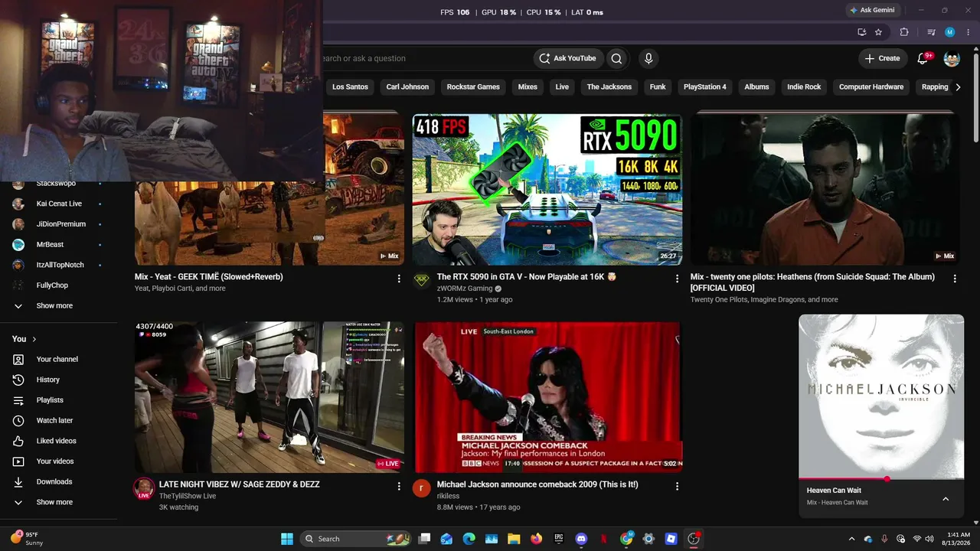This screenshot has height=551, width=980.
Task: Show hidden system tray icons
Action: (851, 539)
